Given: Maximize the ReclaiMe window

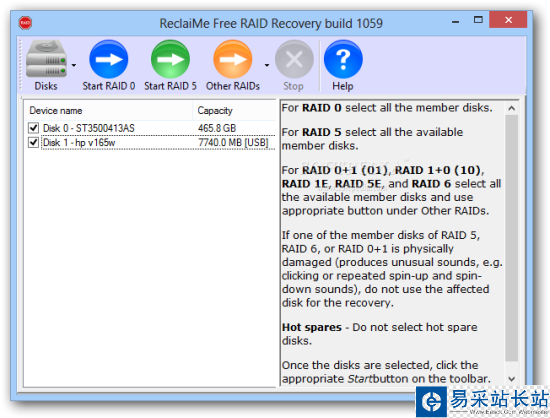Looking at the screenshot, I should coord(478,20).
